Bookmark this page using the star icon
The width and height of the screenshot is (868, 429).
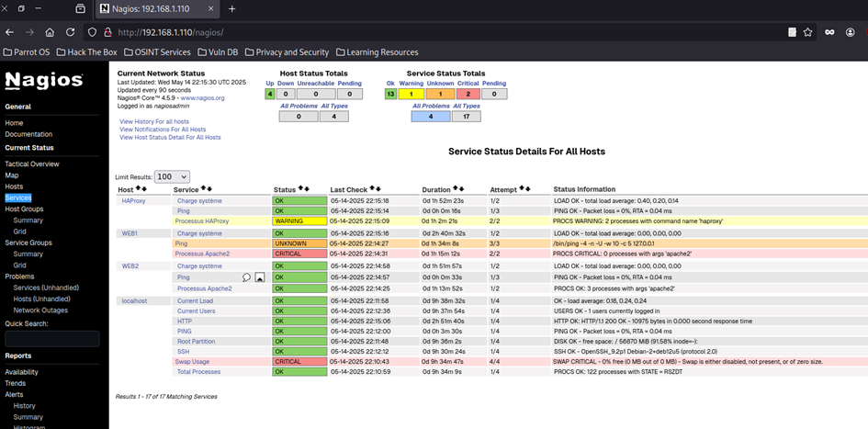807,31
